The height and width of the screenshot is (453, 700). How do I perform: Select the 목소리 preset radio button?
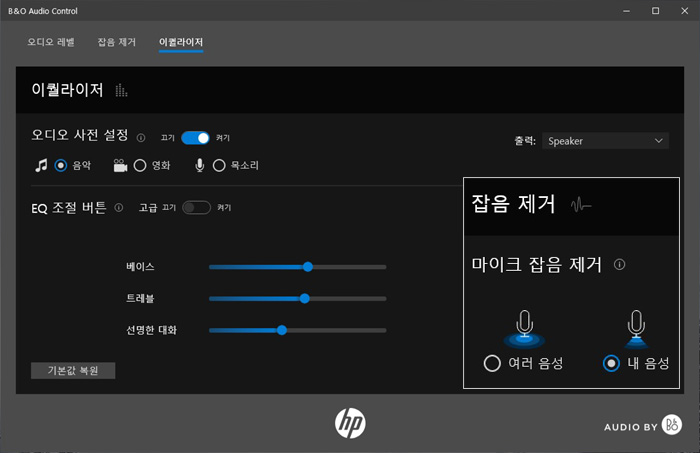pos(219,166)
